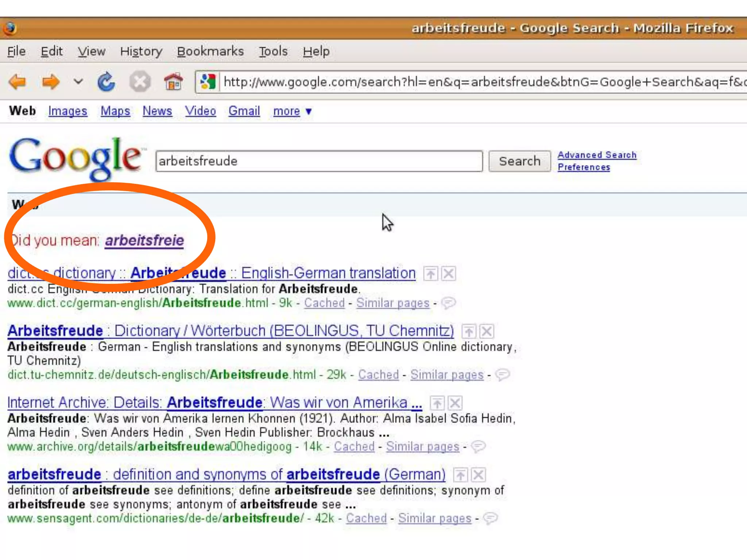Remove the sensagent result with X icon

coord(478,475)
